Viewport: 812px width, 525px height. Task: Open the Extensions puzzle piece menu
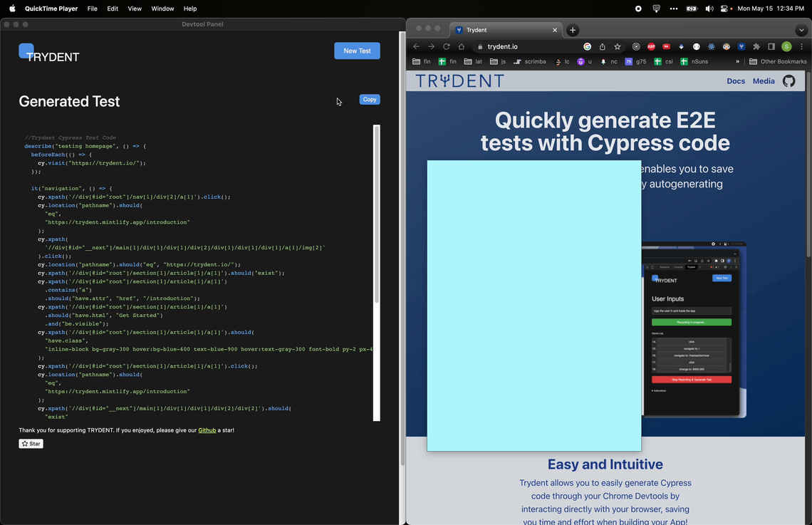[x=756, y=46]
